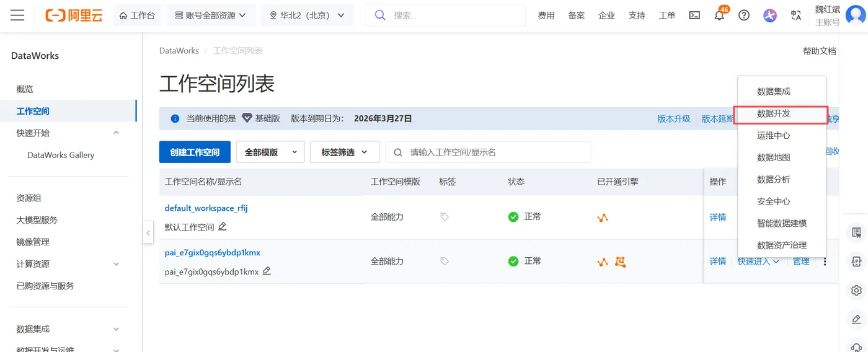Focus the top bar search box
The height and width of the screenshot is (352, 868).
click(445, 15)
